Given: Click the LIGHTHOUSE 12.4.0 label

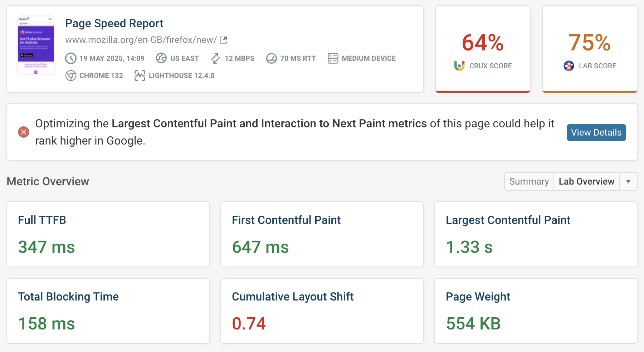Looking at the screenshot, I should click(182, 75).
